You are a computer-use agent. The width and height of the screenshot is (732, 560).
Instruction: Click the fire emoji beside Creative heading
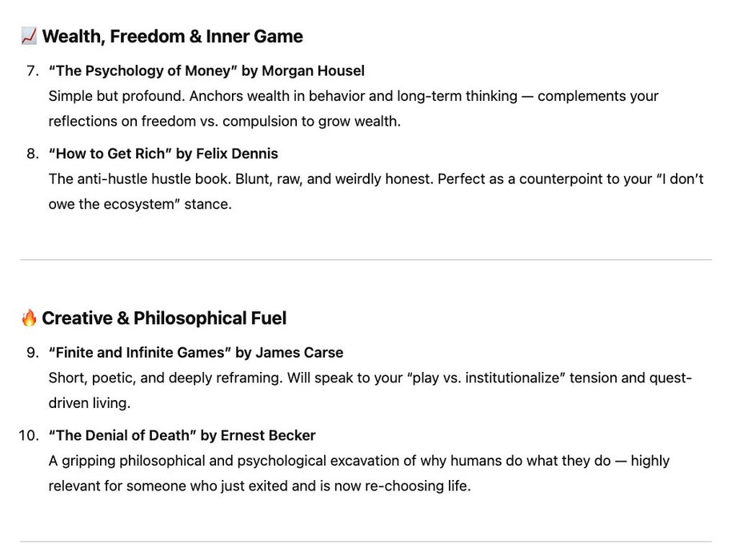pos(29,318)
